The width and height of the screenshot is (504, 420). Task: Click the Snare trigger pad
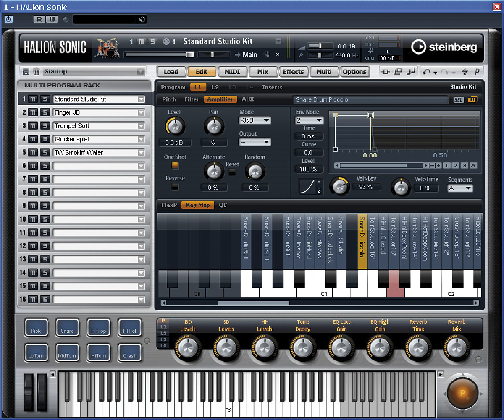[67, 328]
